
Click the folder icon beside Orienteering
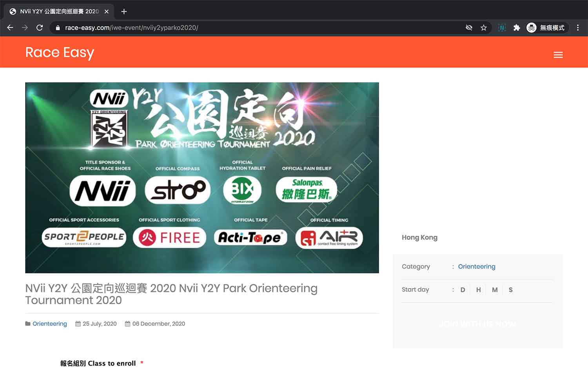[27, 324]
